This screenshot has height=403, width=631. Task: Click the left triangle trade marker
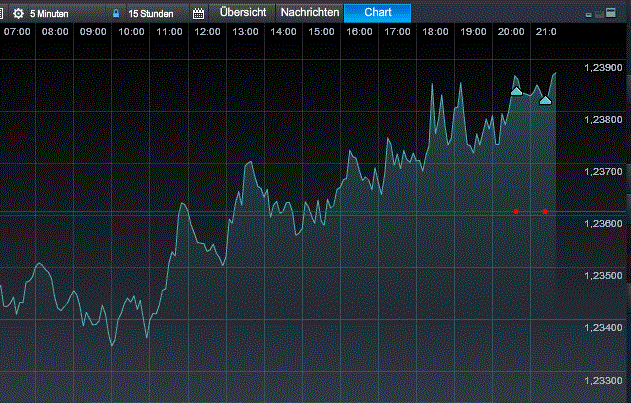[x=516, y=91]
